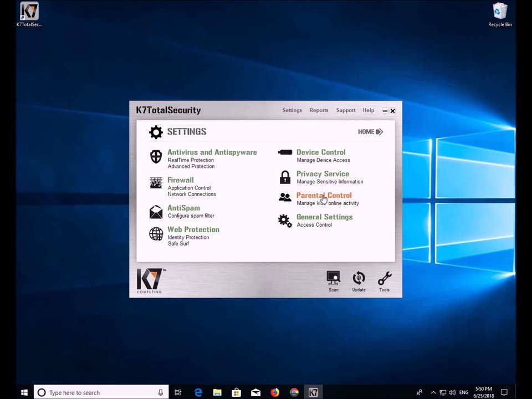Viewport: 532px width, 399px height.
Task: Click the network tray icon
Action: point(443,392)
